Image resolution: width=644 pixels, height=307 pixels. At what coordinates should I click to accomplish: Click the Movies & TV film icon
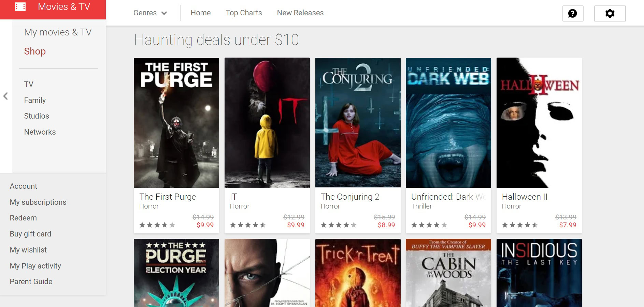[20, 7]
